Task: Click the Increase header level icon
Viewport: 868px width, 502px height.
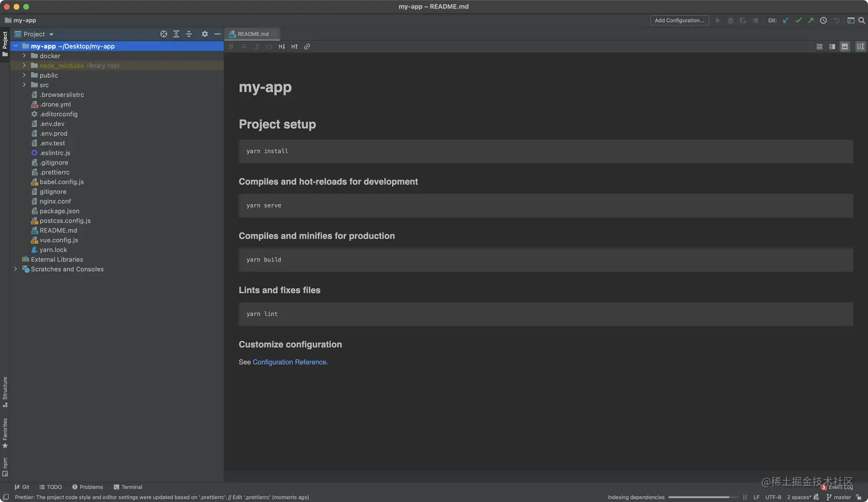Action: (x=294, y=47)
